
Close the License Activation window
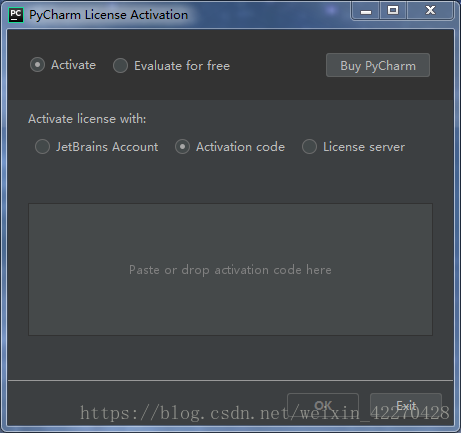tap(430, 11)
